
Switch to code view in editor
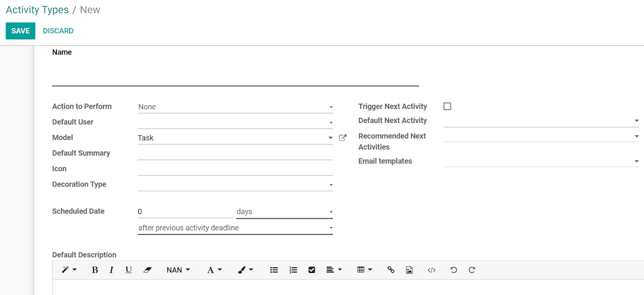point(431,270)
